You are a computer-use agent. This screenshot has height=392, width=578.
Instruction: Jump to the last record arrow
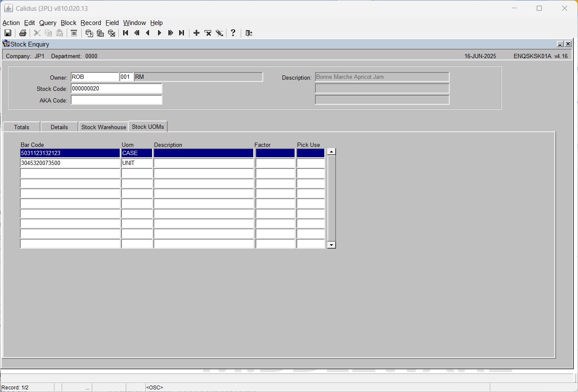182,33
